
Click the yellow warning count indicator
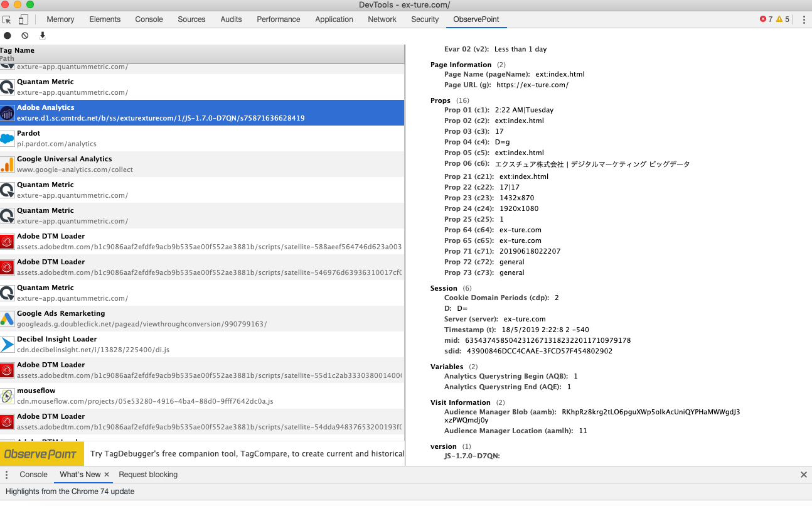(x=783, y=19)
